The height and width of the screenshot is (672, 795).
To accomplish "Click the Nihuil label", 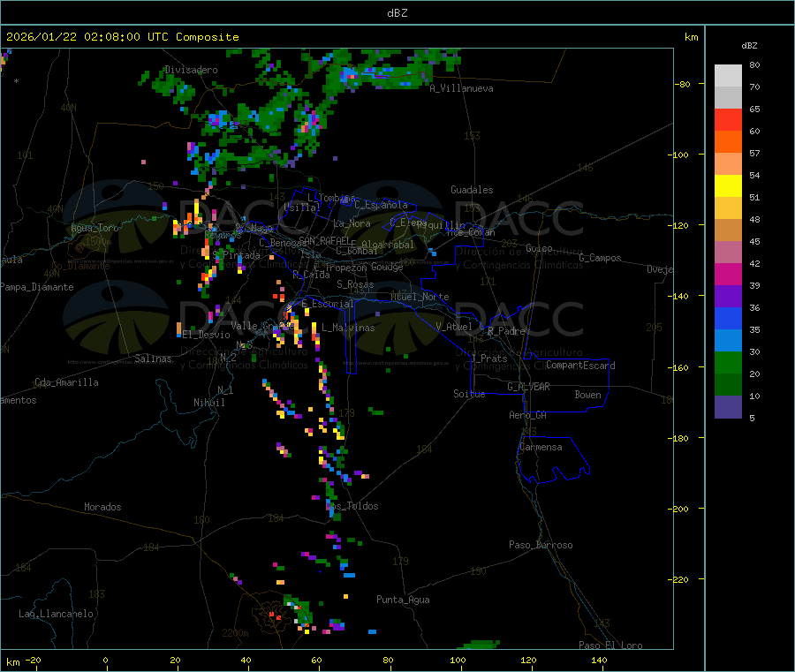I will (208, 403).
